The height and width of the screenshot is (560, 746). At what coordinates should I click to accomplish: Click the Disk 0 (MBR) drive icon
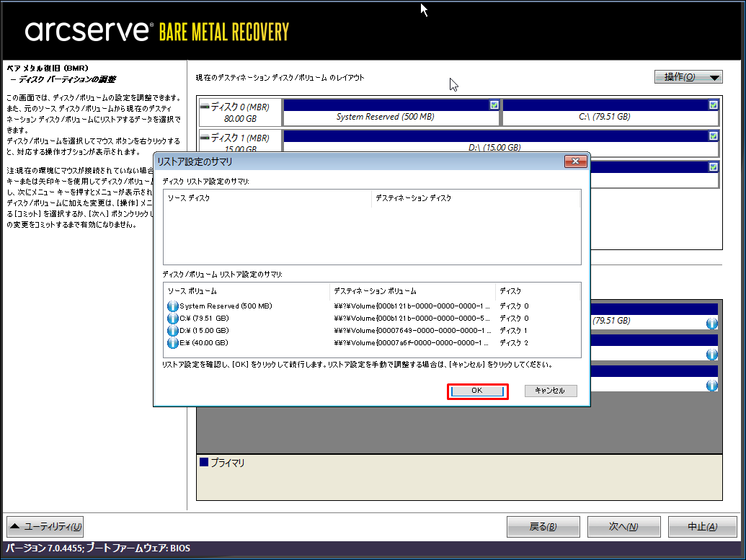[x=205, y=107]
